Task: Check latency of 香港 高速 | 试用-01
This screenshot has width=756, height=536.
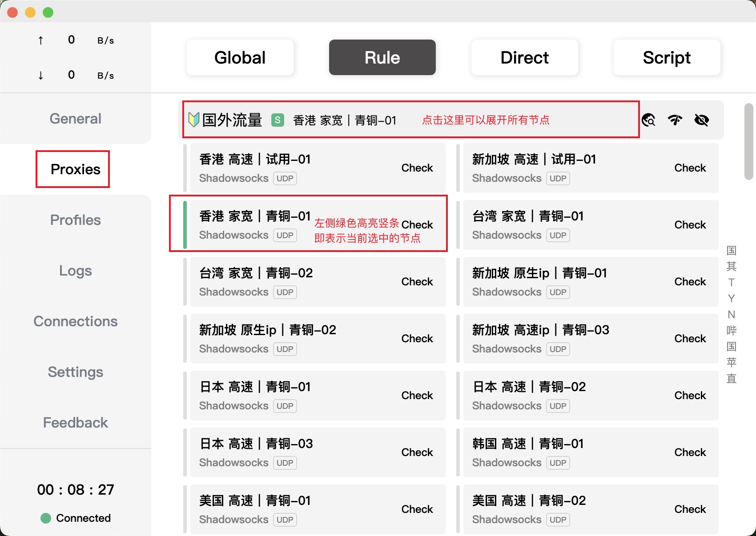Action: click(417, 168)
